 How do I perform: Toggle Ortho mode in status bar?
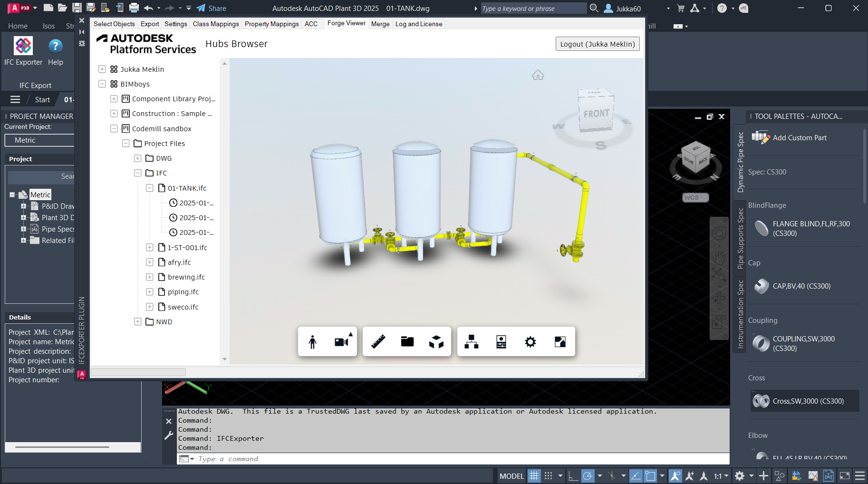tap(573, 476)
